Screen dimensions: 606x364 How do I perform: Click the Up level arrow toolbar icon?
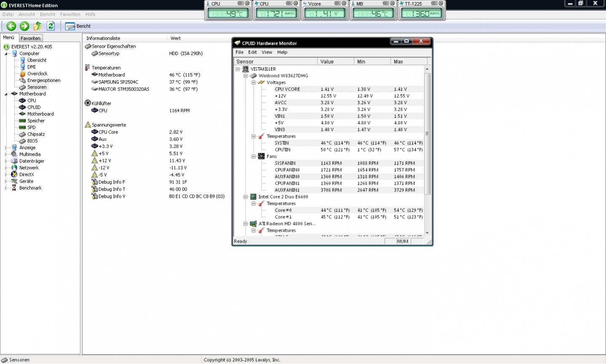pos(37,26)
